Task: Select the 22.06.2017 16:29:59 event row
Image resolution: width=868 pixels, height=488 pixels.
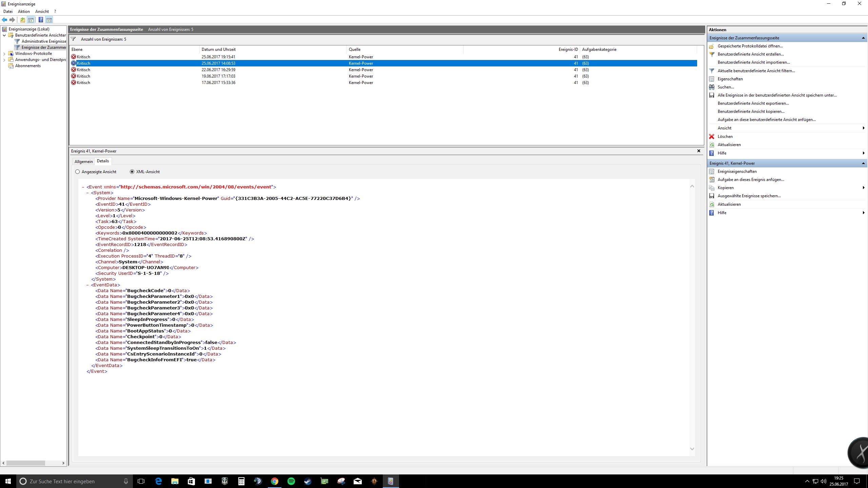Action: click(218, 70)
